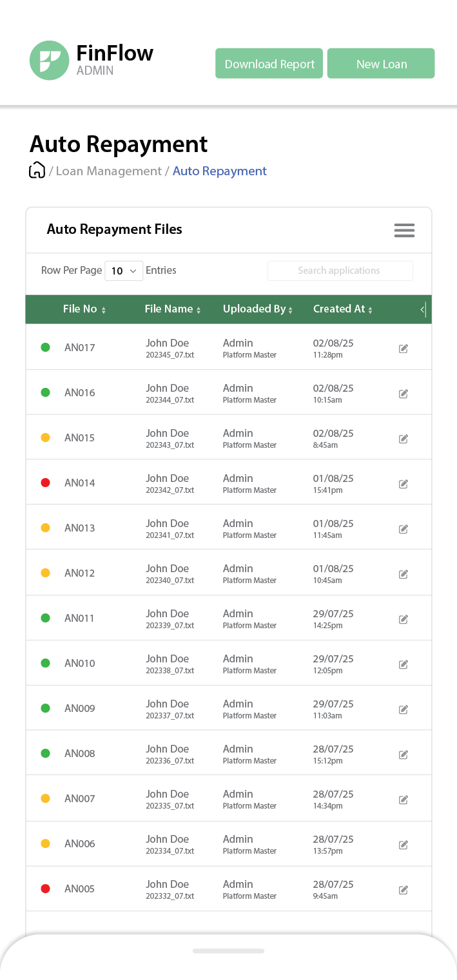Viewport: 457px width, 980px height.
Task: Edit the AN017 file row
Action: tap(404, 349)
